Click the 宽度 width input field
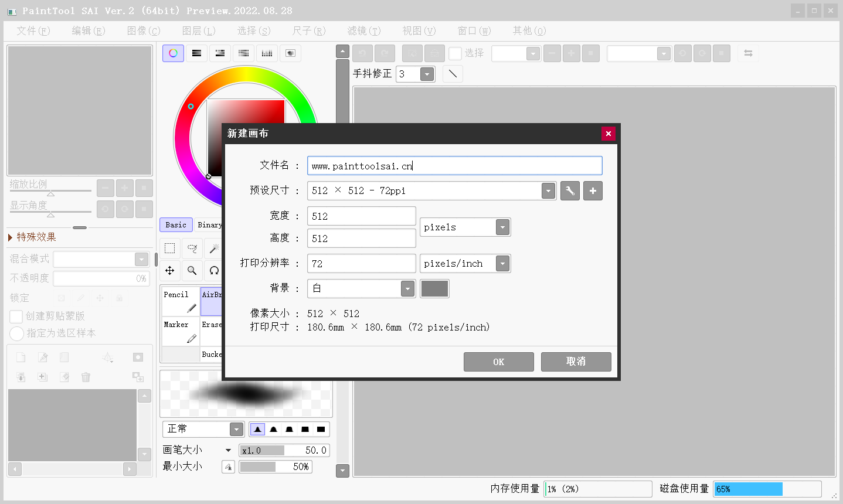843x504 pixels. pos(362,216)
